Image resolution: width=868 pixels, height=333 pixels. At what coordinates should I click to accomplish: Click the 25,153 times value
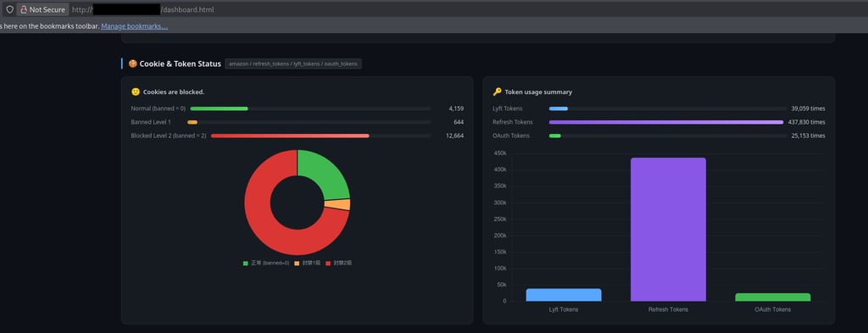click(808, 136)
